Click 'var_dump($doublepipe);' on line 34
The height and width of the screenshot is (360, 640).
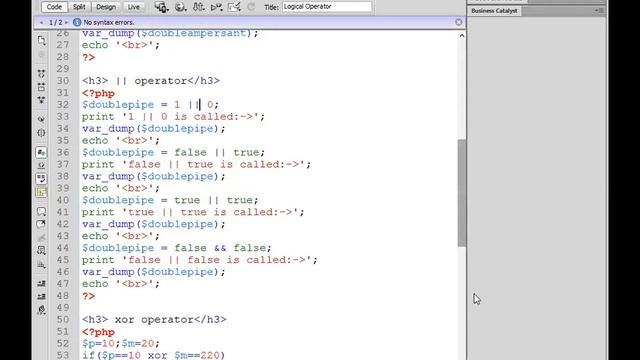pyautogui.click(x=153, y=129)
